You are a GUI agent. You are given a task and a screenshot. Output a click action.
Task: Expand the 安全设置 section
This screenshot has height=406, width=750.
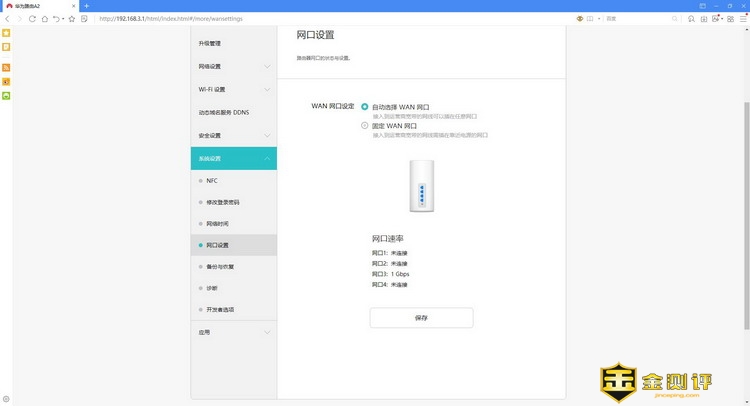233,135
